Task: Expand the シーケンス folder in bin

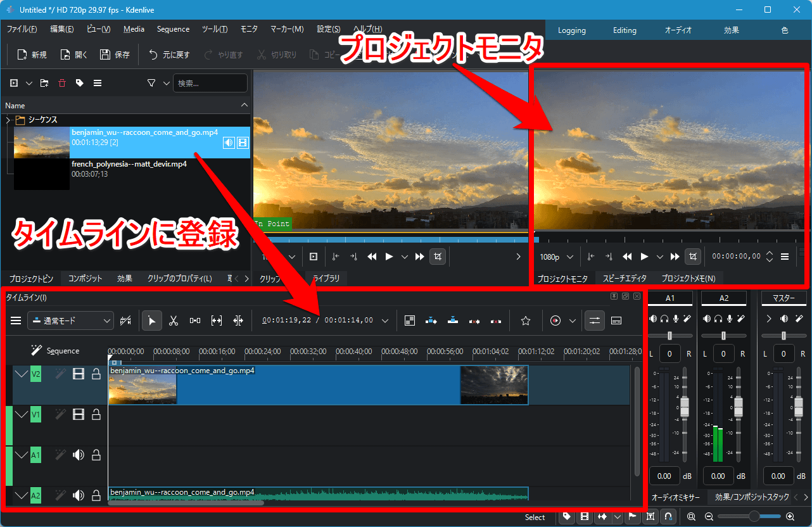Action: 8,120
